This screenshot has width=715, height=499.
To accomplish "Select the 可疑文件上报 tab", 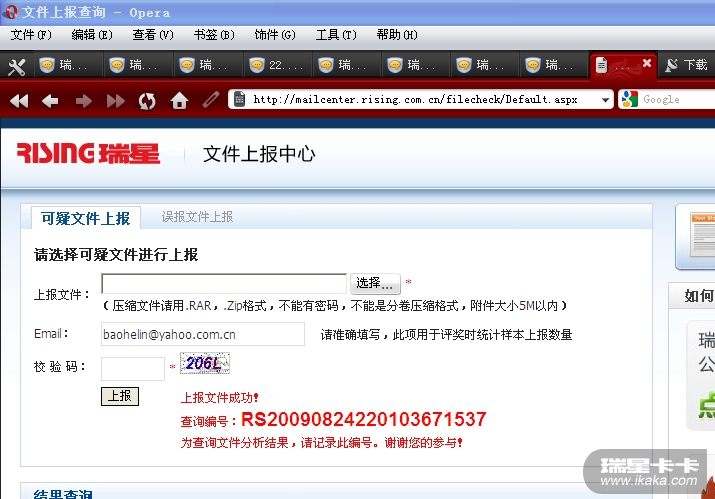I will coord(86,218).
